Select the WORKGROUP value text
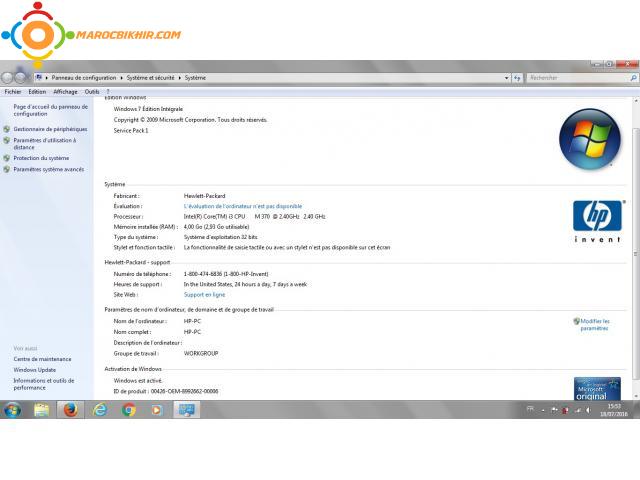Viewport: 640px width, 480px height. (x=201, y=353)
